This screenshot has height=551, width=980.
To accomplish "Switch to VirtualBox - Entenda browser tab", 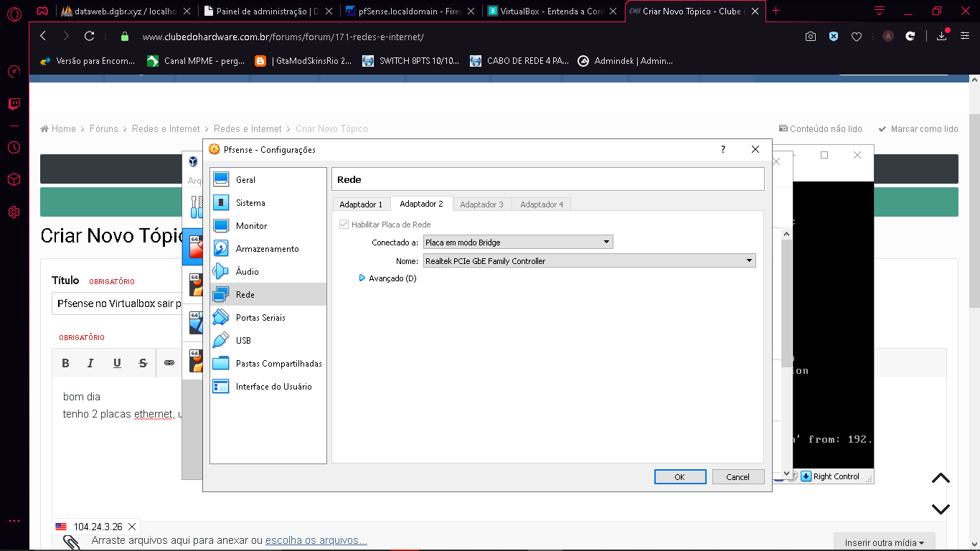I will click(553, 11).
